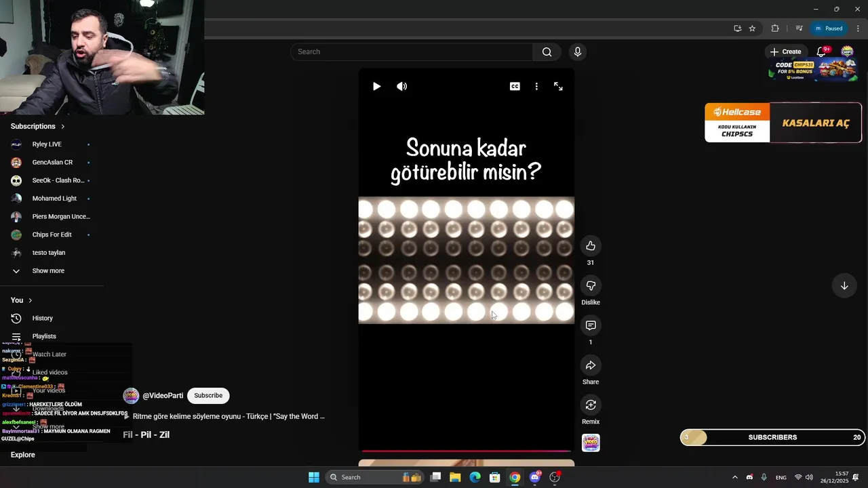Image resolution: width=868 pixels, height=488 pixels.
Task: Start voice search with microphone
Action: tap(577, 52)
